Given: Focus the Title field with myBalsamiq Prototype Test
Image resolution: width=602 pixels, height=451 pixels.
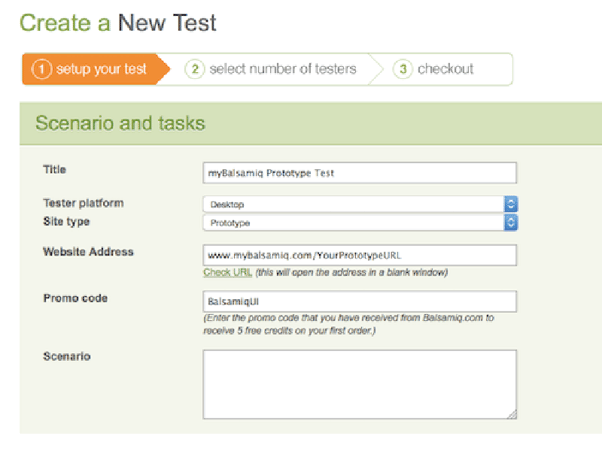Looking at the screenshot, I should coord(360,172).
